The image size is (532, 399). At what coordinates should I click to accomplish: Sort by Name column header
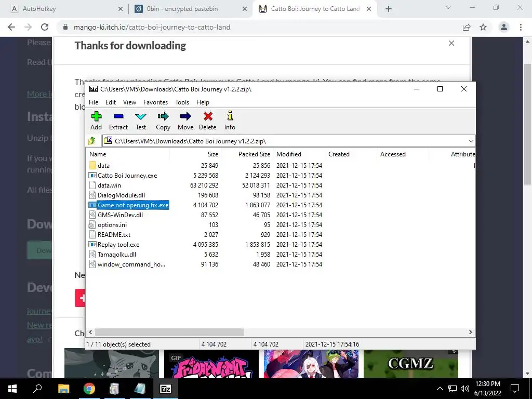pyautogui.click(x=128, y=154)
